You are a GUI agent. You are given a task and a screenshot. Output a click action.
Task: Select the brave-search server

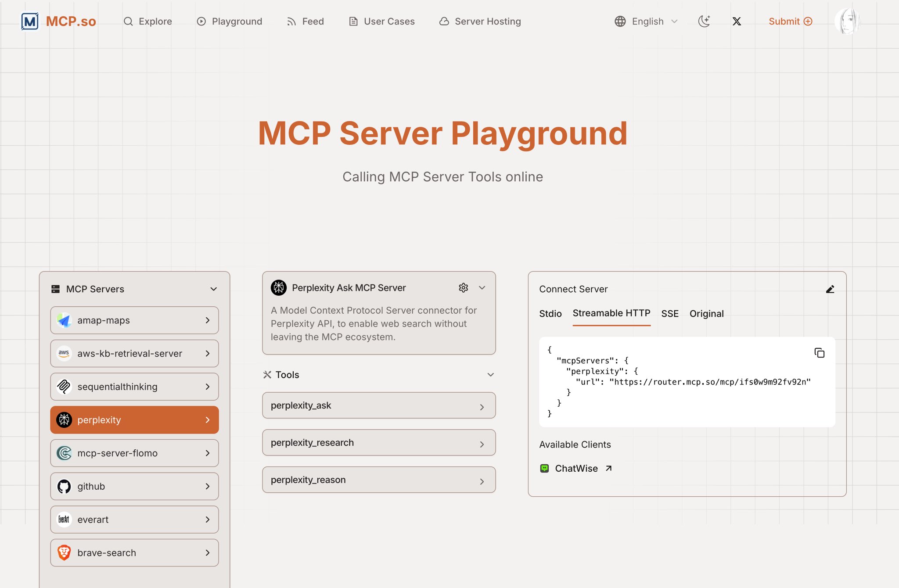(134, 552)
